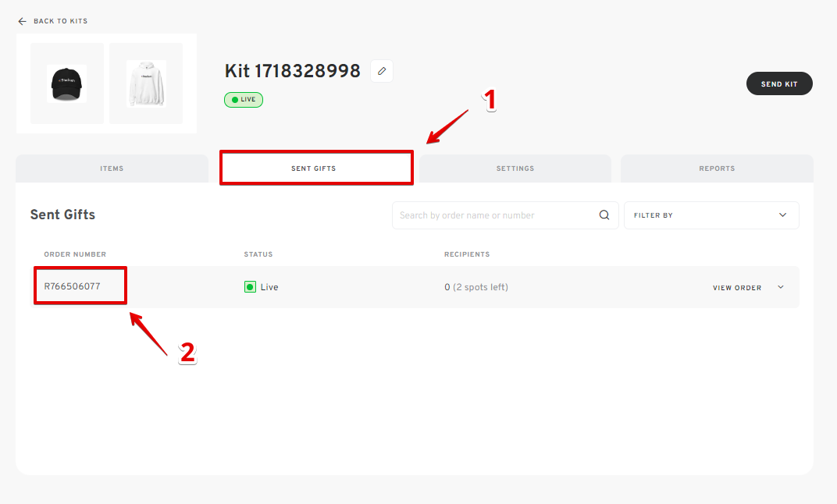Viewport: 837px width, 504px height.
Task: Click the recipients count with 2 spots left
Action: point(476,287)
